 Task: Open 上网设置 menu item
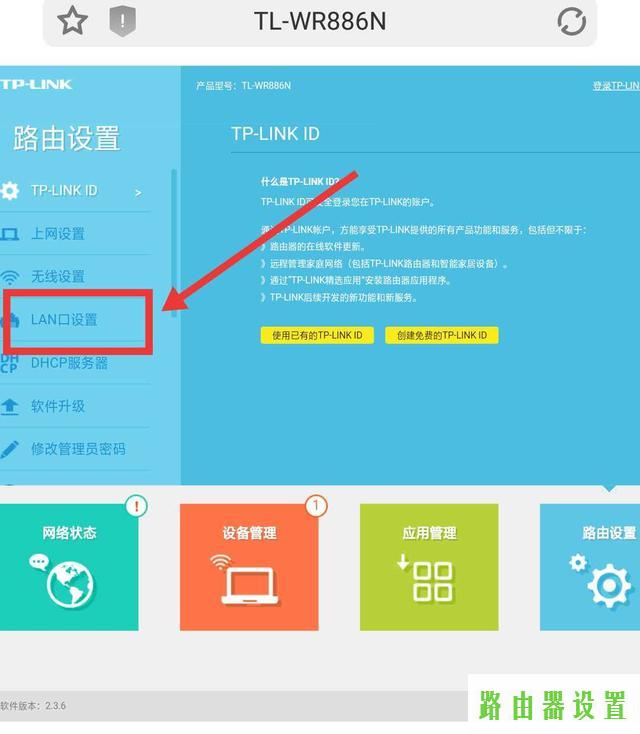point(58,234)
